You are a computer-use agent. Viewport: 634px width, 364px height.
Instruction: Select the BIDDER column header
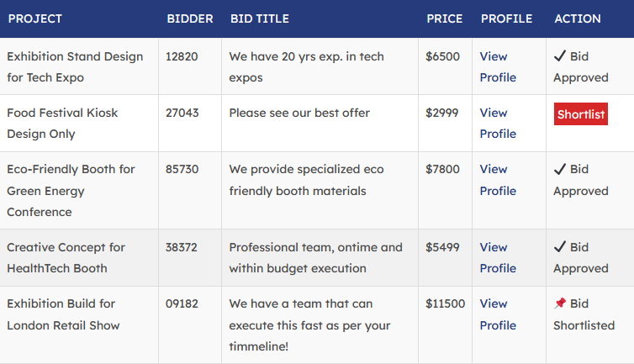(x=190, y=18)
